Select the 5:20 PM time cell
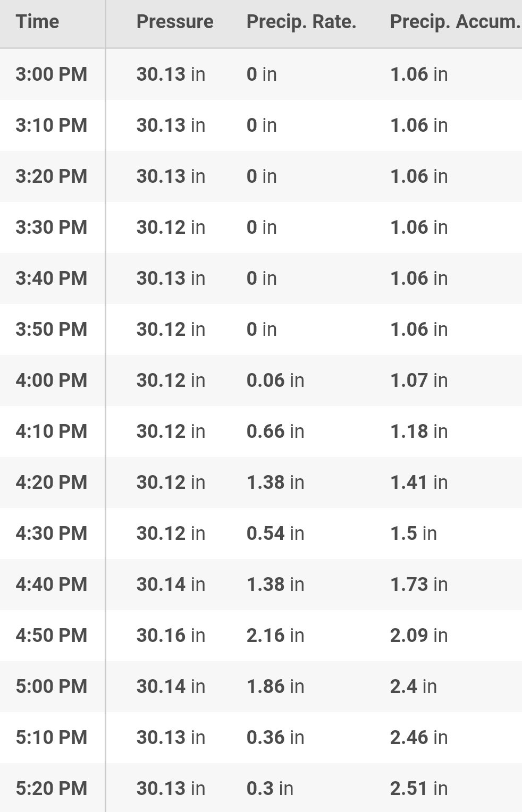The image size is (522, 812). tap(52, 788)
